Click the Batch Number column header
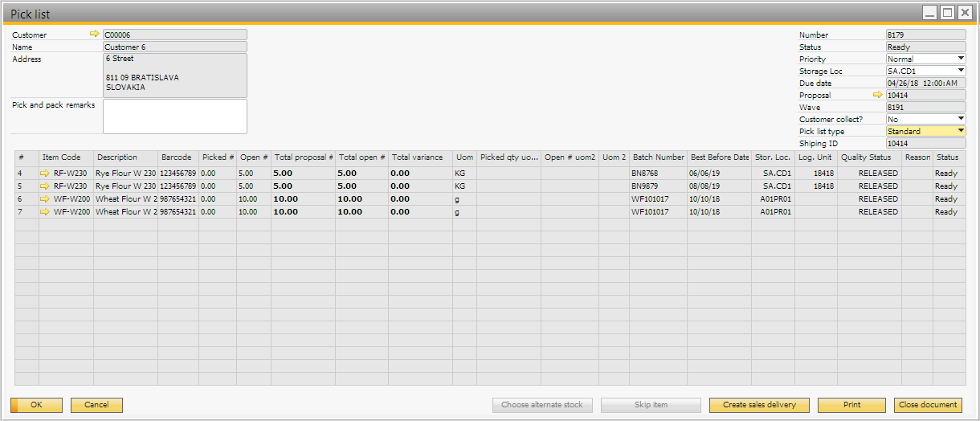The image size is (980, 421). (x=658, y=157)
